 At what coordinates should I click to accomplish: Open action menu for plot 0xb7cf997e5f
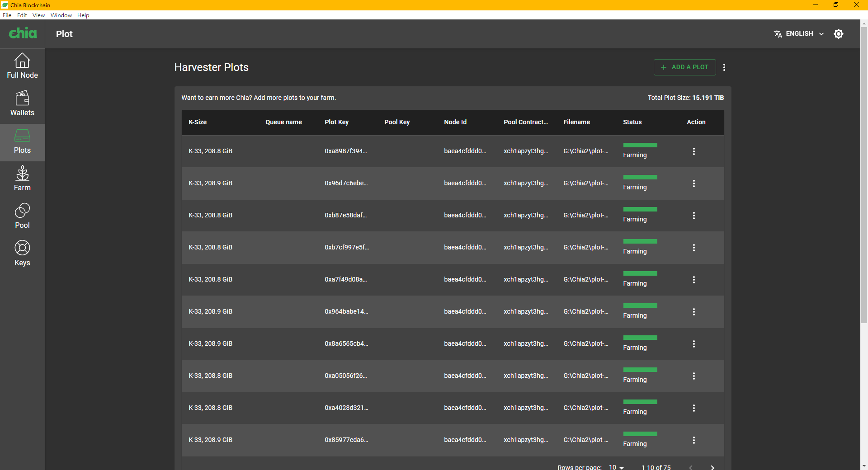(694, 248)
